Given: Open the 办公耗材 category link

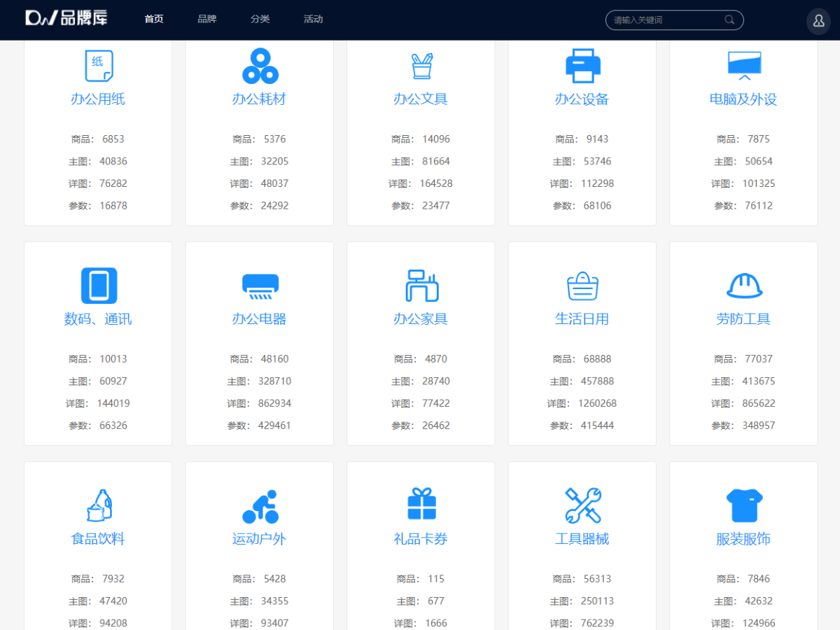Looking at the screenshot, I should pyautogui.click(x=260, y=99).
